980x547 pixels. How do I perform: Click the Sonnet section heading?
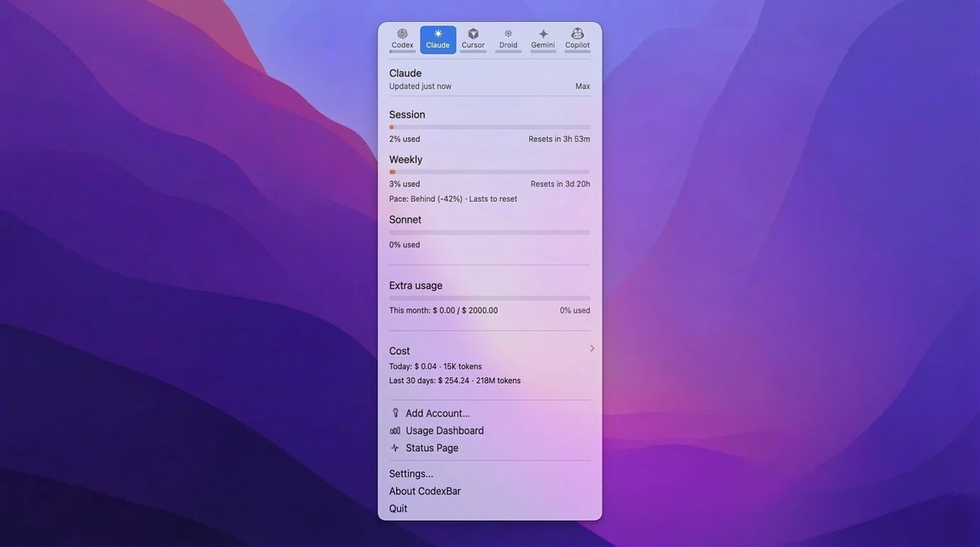[x=406, y=220]
